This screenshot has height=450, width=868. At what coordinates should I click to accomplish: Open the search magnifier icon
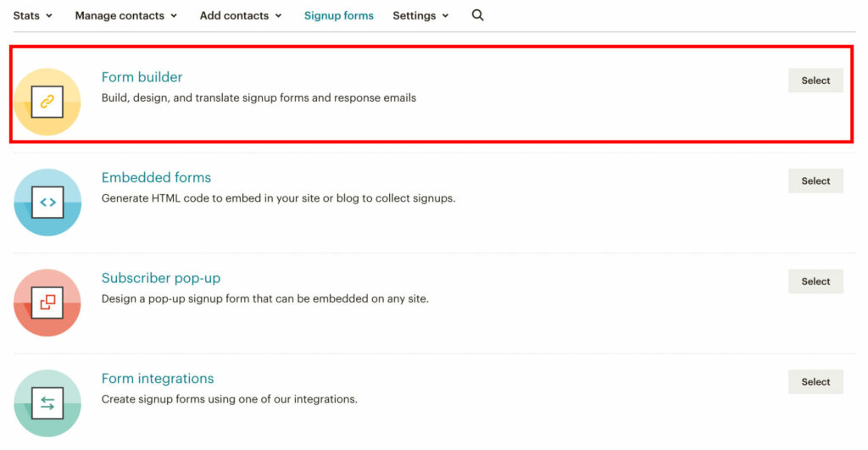(x=478, y=15)
